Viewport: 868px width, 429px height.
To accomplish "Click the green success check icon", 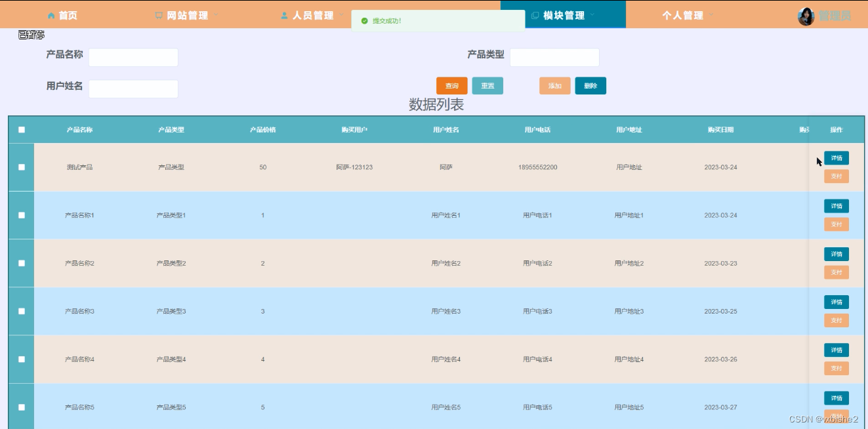I will [364, 21].
